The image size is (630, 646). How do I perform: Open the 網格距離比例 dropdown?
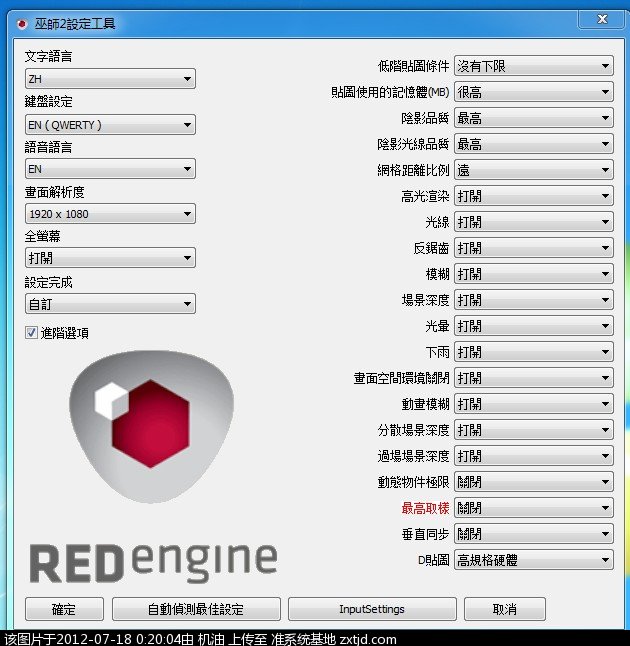(534, 170)
